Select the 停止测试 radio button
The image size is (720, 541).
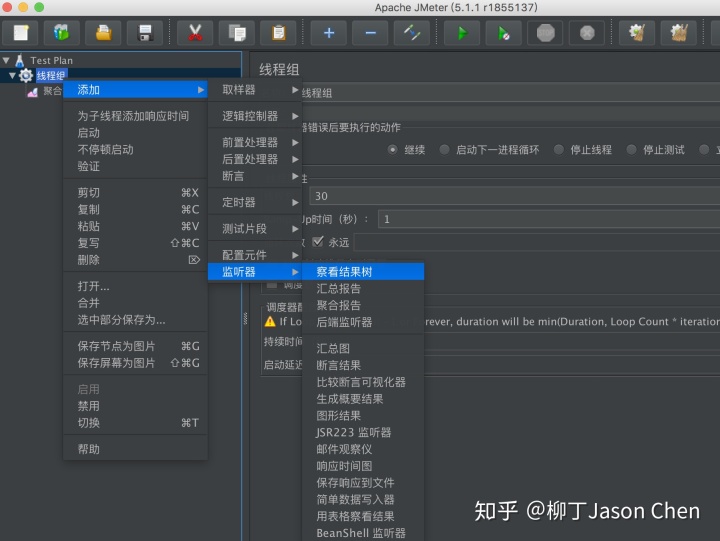tap(631, 150)
